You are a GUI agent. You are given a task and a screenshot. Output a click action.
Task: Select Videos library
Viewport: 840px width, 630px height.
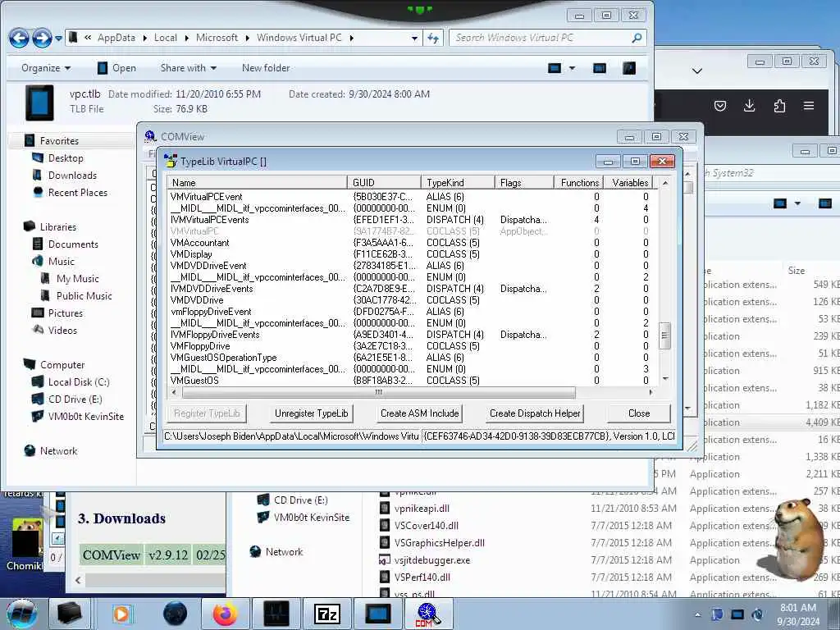pyautogui.click(x=62, y=330)
